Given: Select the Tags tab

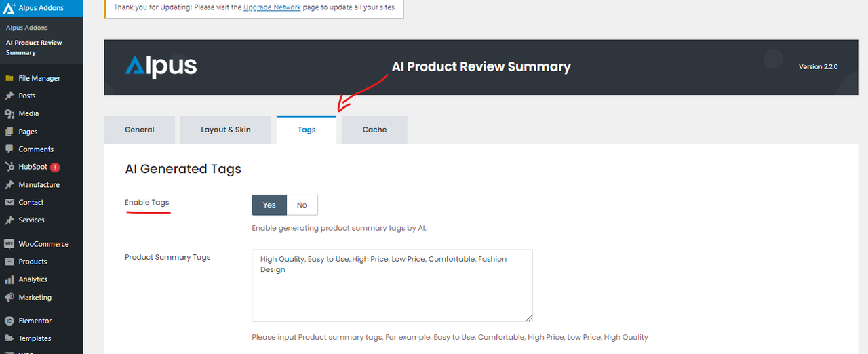Looking at the screenshot, I should point(307,130).
